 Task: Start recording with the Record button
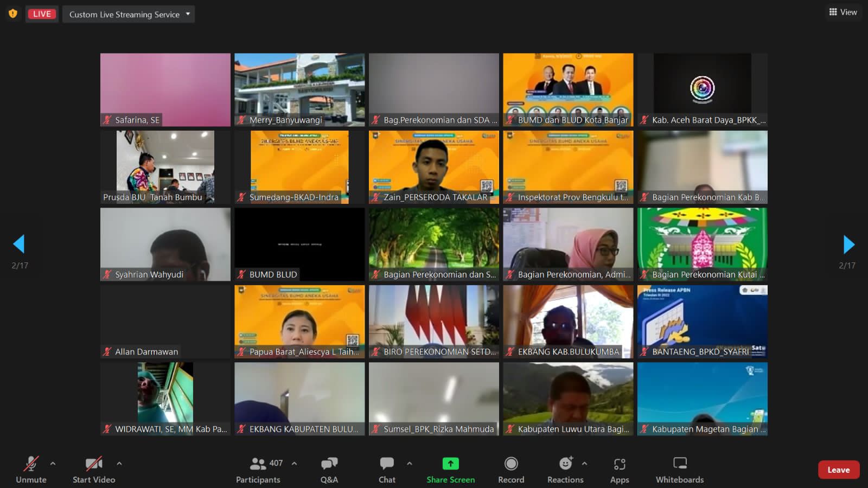click(511, 464)
